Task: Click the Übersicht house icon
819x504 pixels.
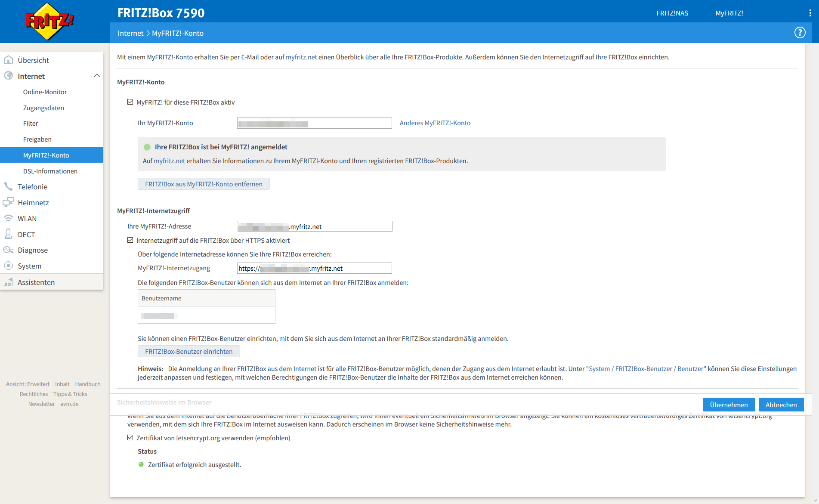Action: tap(8, 60)
